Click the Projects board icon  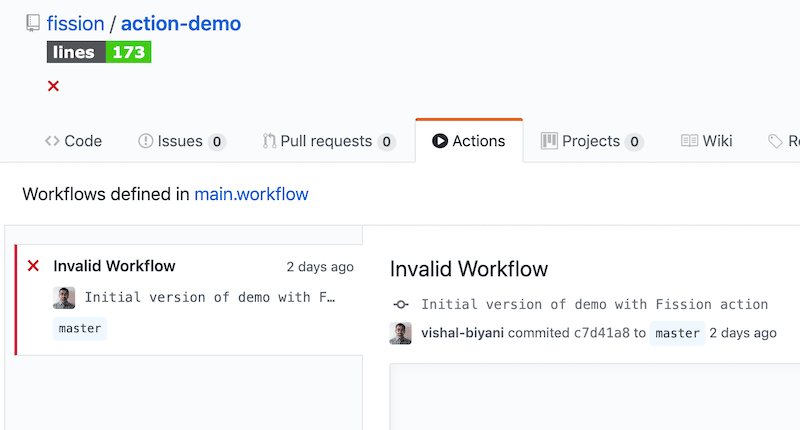549,141
